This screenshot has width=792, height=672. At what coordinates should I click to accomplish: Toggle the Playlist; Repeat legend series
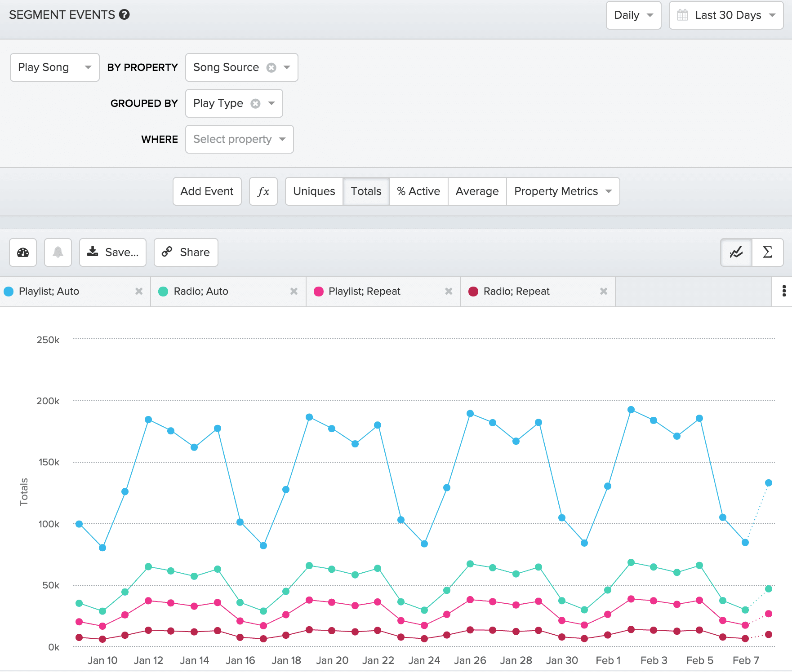tap(364, 291)
